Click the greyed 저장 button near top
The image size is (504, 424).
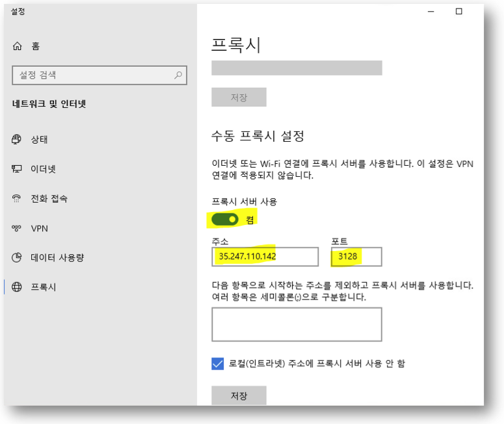tap(239, 97)
